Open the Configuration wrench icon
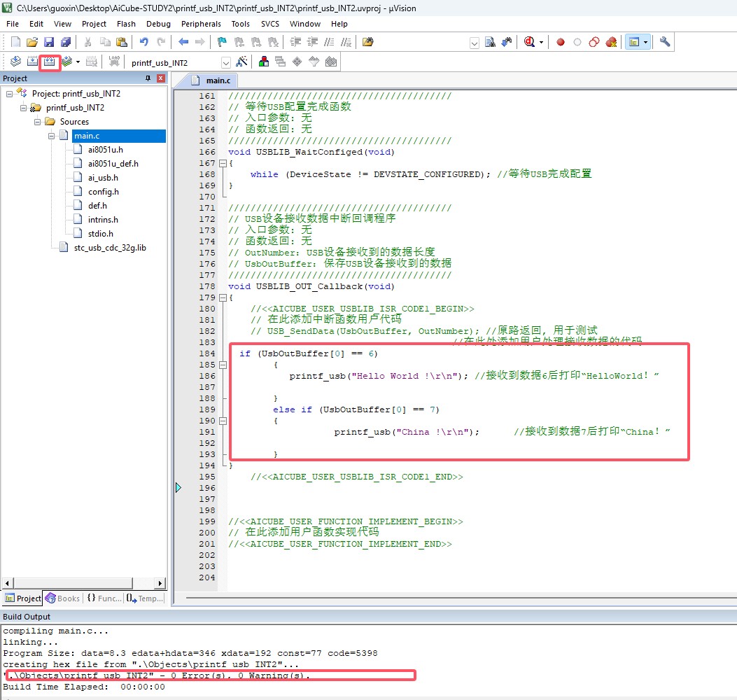Viewport: 737px width, 700px height. 665,42
